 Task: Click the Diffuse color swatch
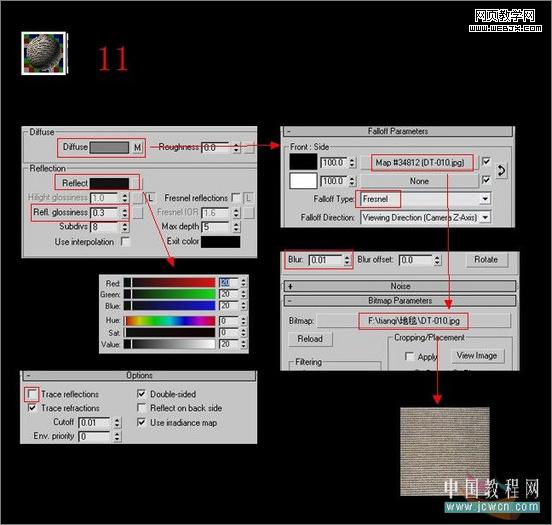tap(109, 147)
